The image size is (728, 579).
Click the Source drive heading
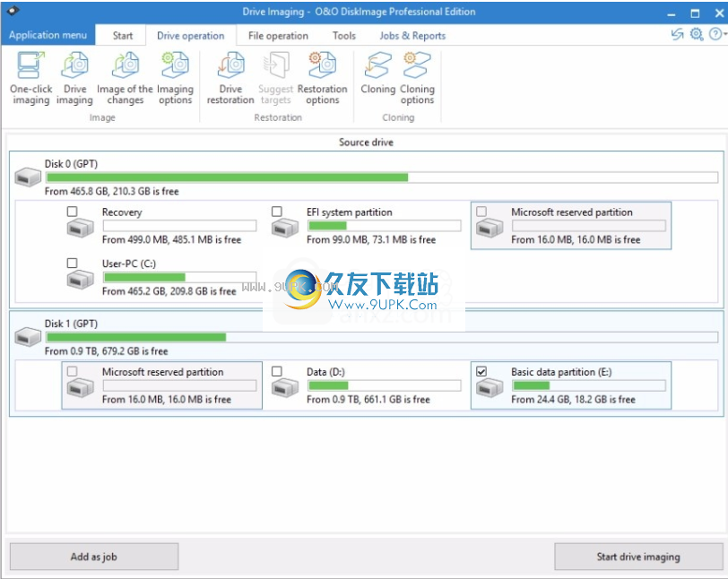pos(366,143)
